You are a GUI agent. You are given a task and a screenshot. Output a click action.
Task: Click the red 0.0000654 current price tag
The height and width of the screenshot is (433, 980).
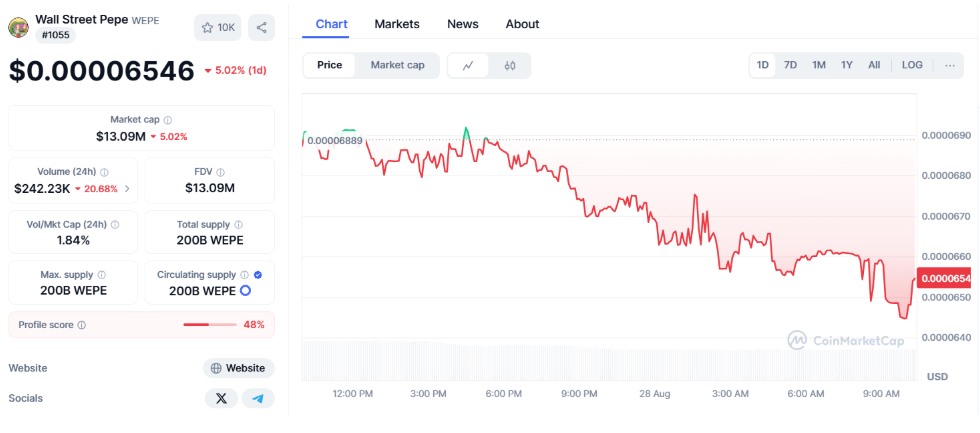pyautogui.click(x=944, y=278)
